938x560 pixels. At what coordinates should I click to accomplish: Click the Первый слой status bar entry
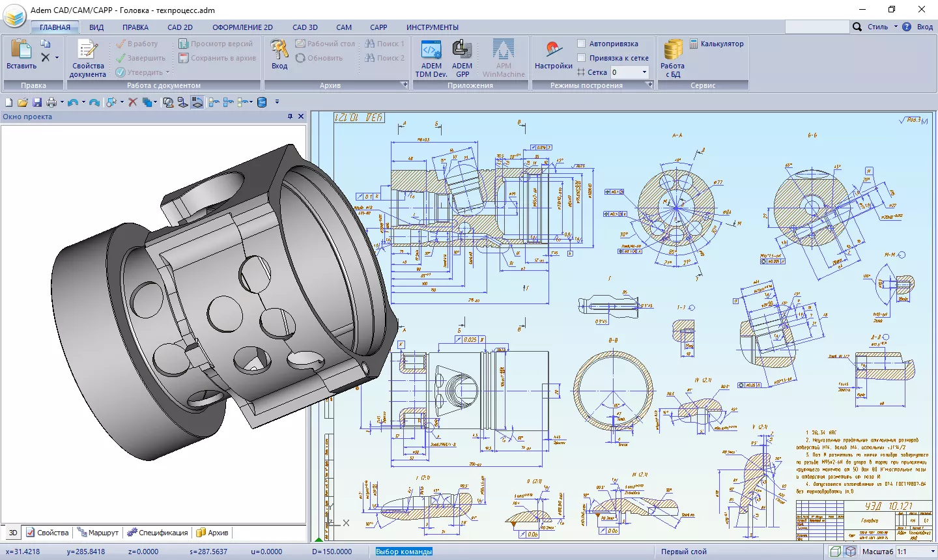(683, 552)
